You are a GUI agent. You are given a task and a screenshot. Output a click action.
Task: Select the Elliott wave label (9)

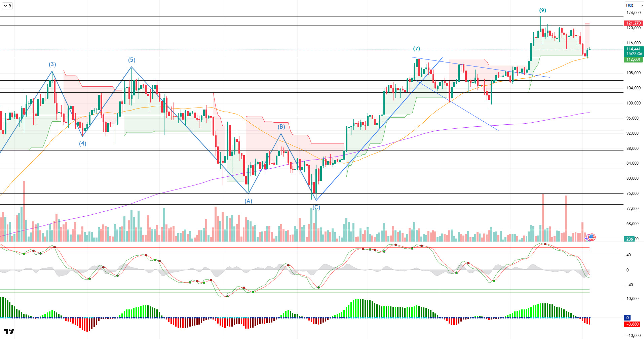coord(543,10)
